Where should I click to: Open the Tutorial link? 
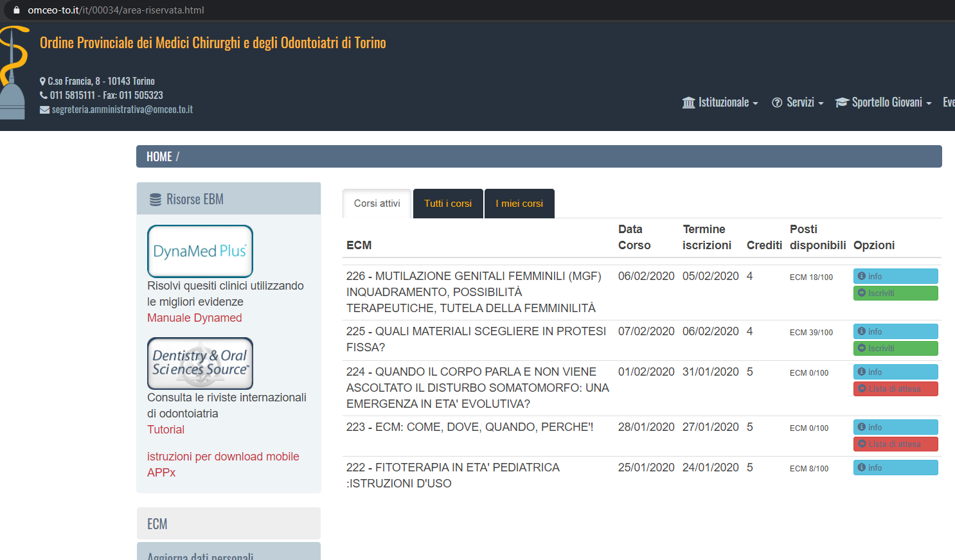coord(166,430)
